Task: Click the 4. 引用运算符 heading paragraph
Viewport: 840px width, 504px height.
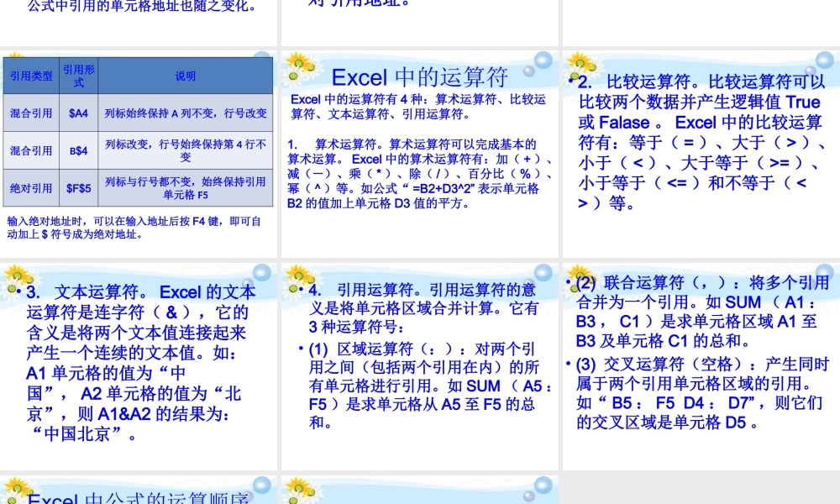Action: [x=423, y=308]
